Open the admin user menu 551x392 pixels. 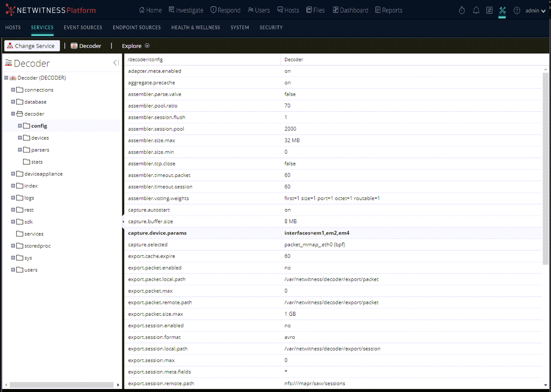(x=535, y=11)
